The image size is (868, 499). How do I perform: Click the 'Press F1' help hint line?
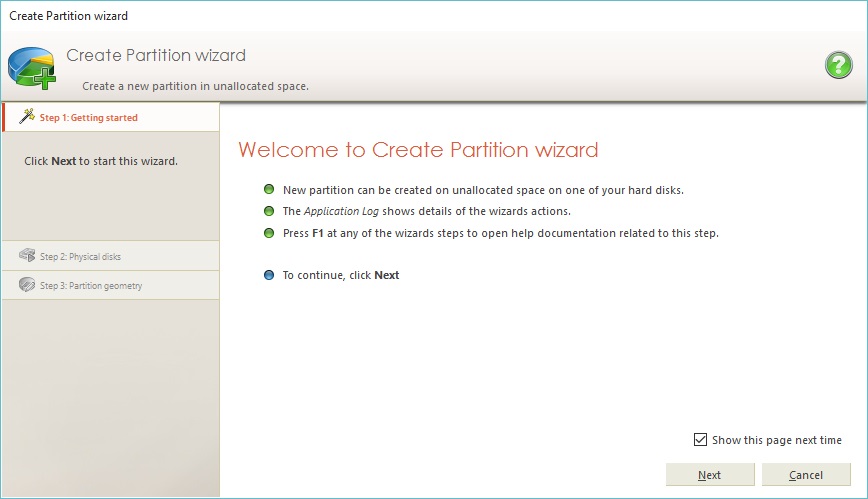click(x=500, y=233)
